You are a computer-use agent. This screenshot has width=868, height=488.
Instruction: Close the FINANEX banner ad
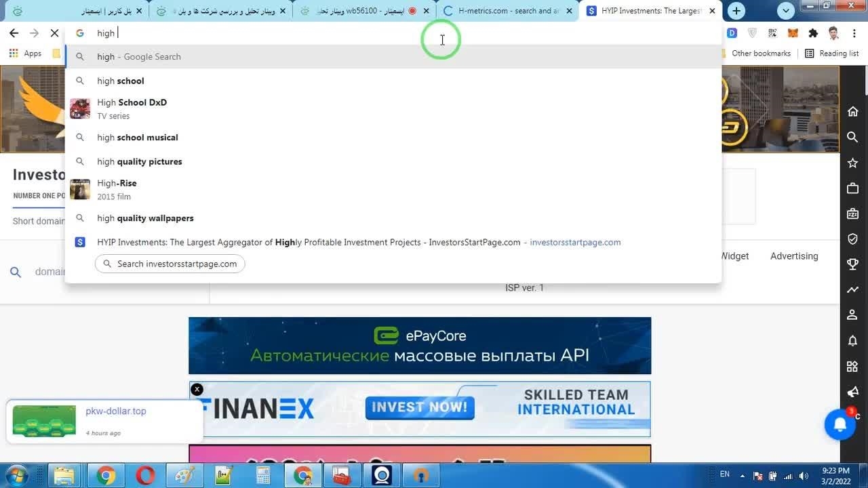(x=197, y=389)
